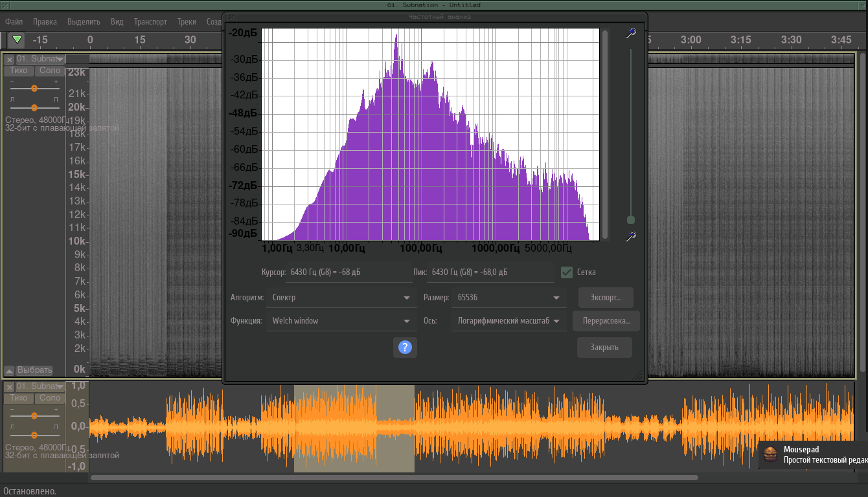868x497 pixels.
Task: Open the Вид menu
Action: [117, 21]
